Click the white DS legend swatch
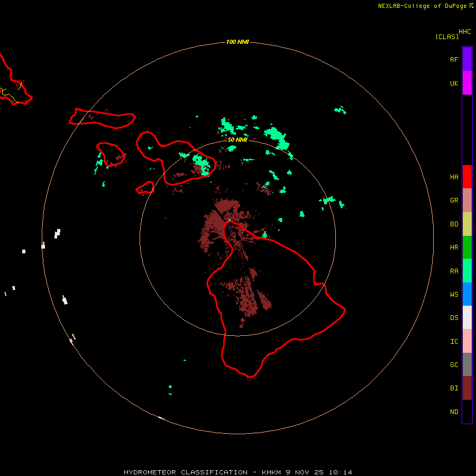The image size is (476, 476). pyautogui.click(x=467, y=317)
